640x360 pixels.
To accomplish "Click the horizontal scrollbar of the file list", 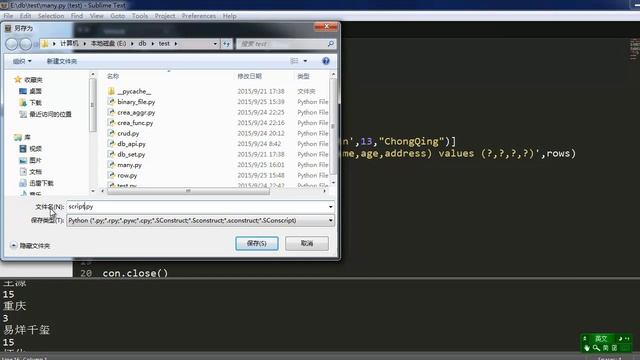I will [x=188, y=191].
